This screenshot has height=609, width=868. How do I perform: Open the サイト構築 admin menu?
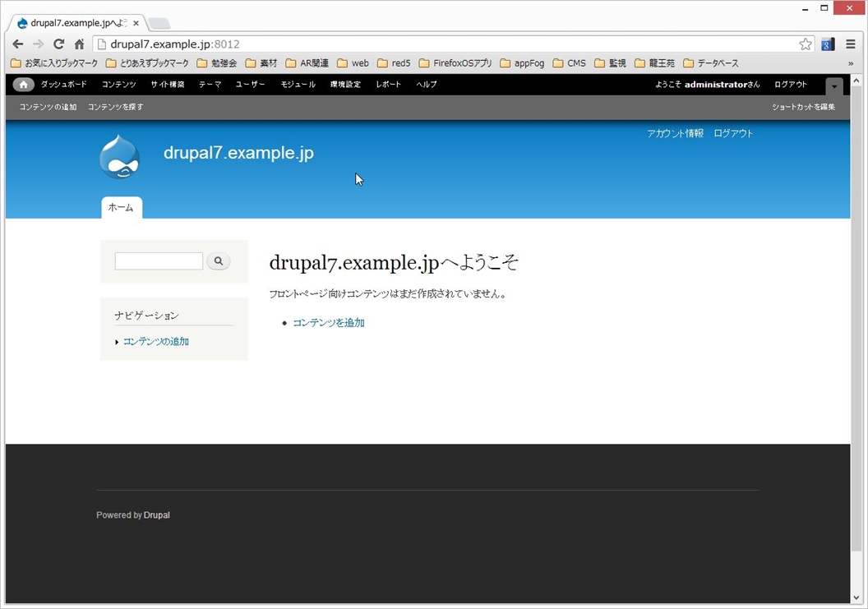tap(168, 84)
